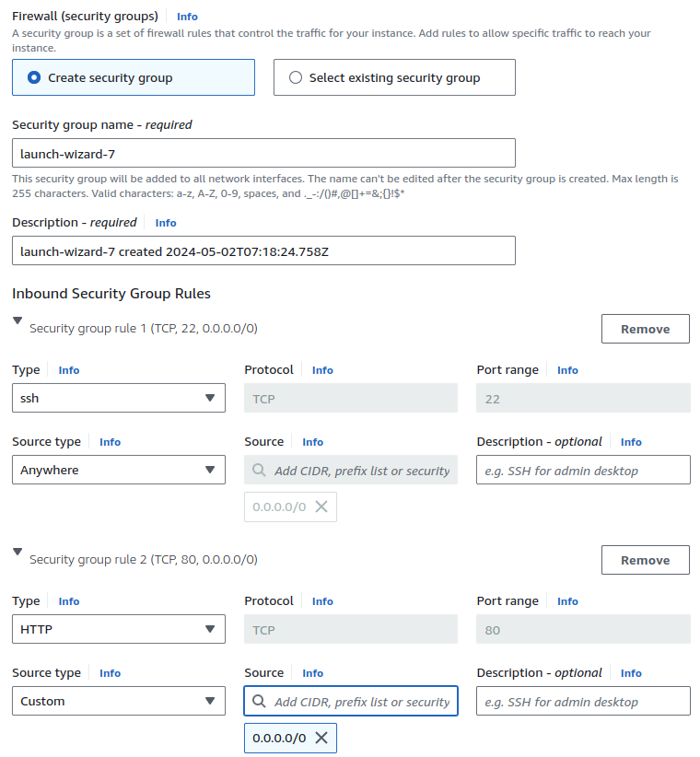Open Info beside Firewall security groups heading
Image resolution: width=700 pixels, height=757 pixels.
187,16
